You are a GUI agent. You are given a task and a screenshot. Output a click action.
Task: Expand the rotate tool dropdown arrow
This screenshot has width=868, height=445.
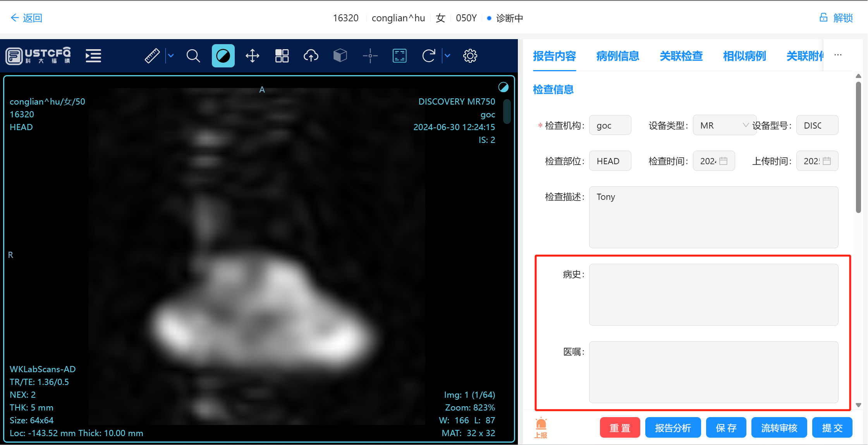pos(447,56)
